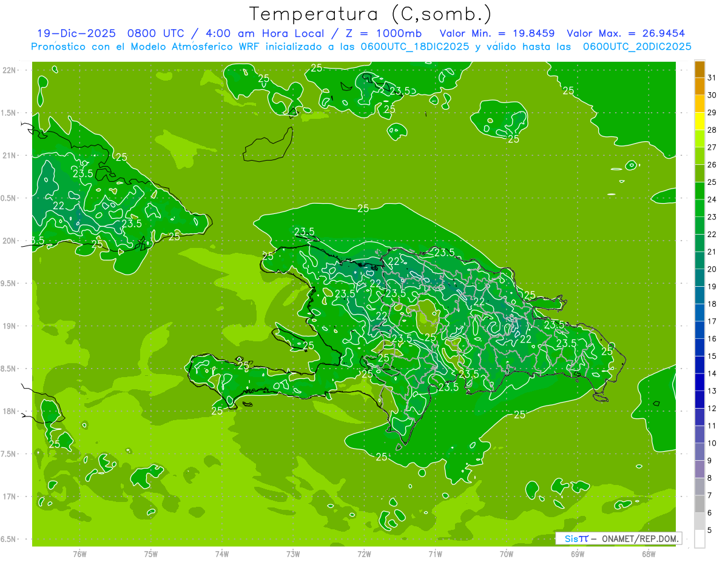Click the 20N latitude axis label
The height and width of the screenshot is (562, 728).
pyautogui.click(x=10, y=241)
